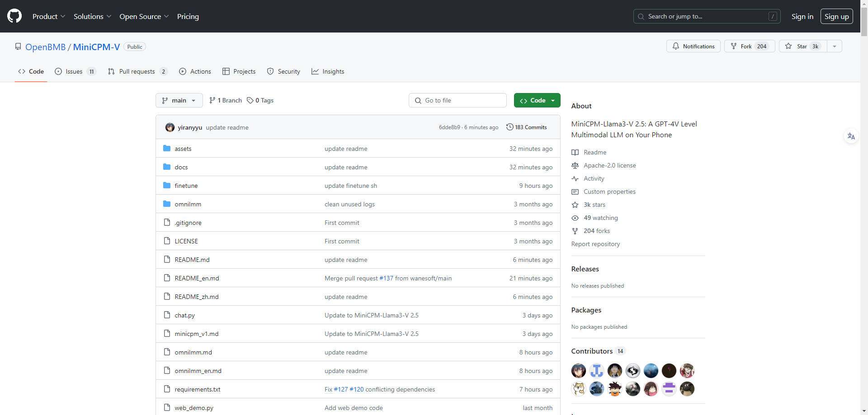
Task: Expand the Solutions navigation menu
Action: [x=89, y=16]
